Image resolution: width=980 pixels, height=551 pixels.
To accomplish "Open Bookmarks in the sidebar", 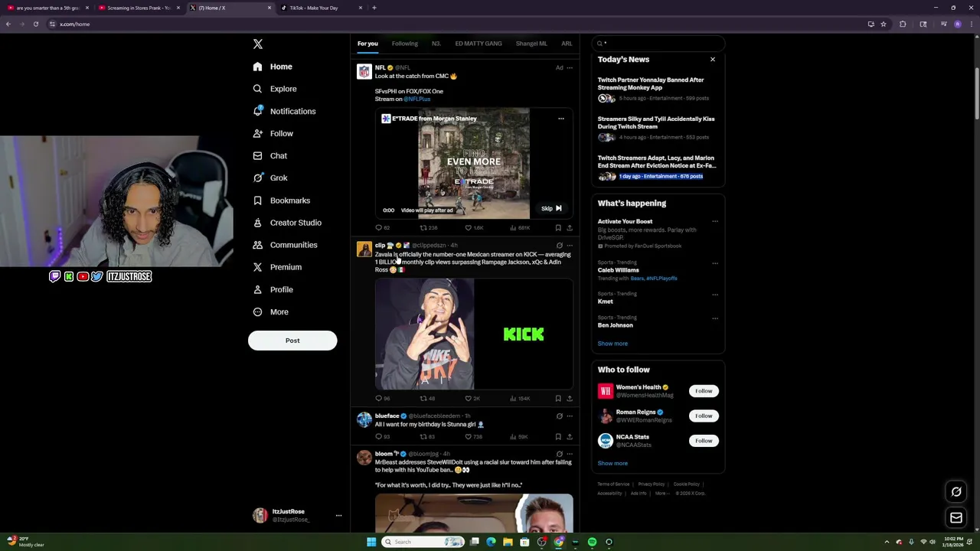I will (x=281, y=201).
